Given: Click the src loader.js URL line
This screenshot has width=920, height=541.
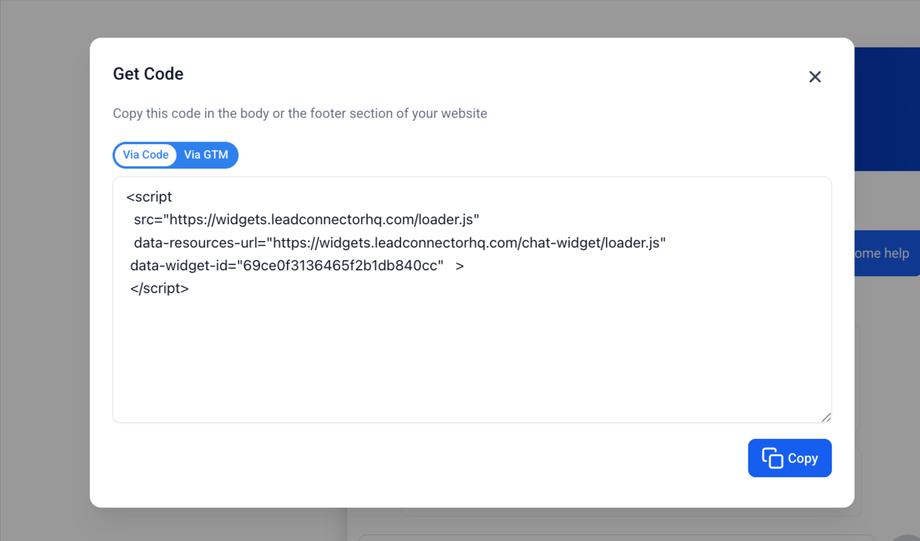Looking at the screenshot, I should point(306,220).
